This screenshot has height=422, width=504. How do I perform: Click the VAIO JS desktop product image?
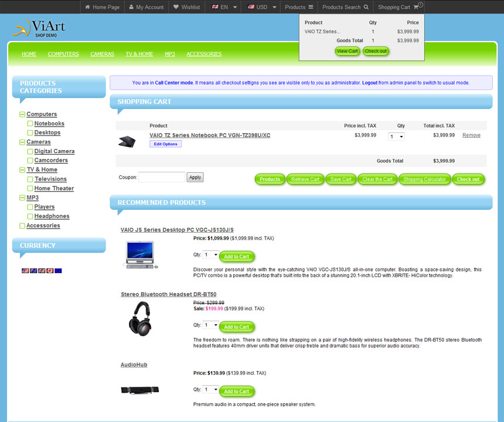[x=140, y=254]
